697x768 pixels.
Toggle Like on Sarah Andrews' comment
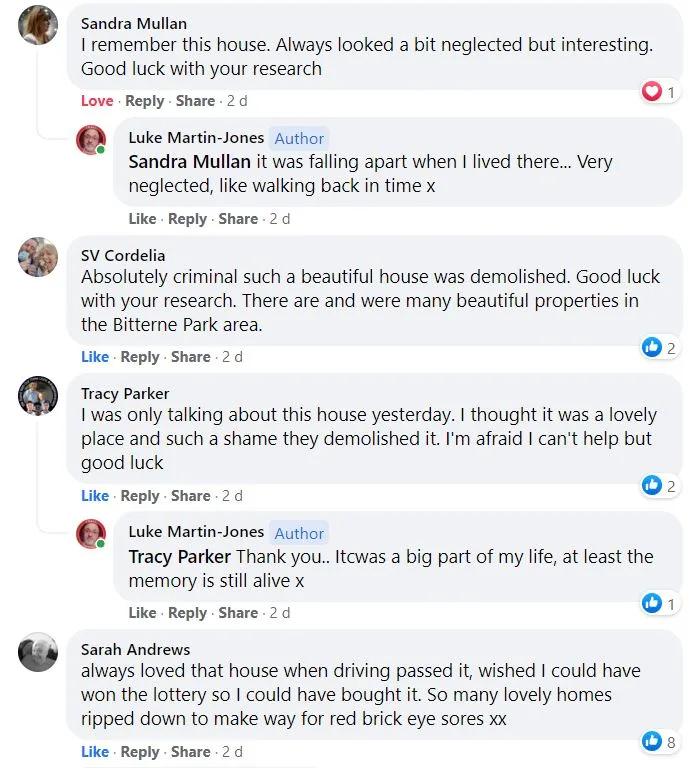coord(95,752)
